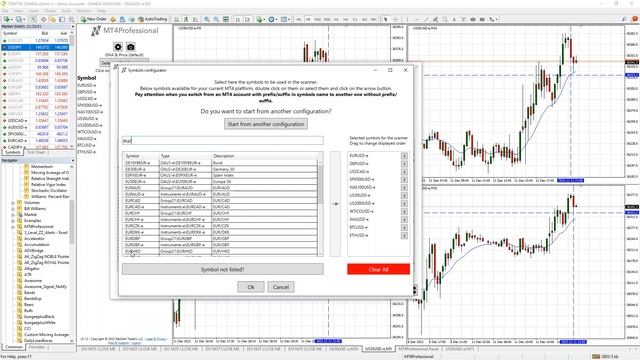Select the Momentum indicator in Navigator
The width and height of the screenshot is (640, 360).
pyautogui.click(x=42, y=167)
